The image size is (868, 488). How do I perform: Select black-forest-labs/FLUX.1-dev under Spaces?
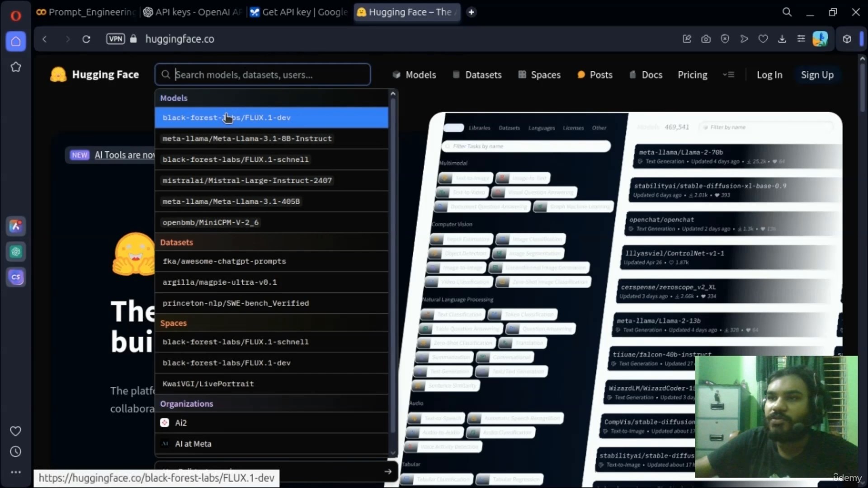271,363
